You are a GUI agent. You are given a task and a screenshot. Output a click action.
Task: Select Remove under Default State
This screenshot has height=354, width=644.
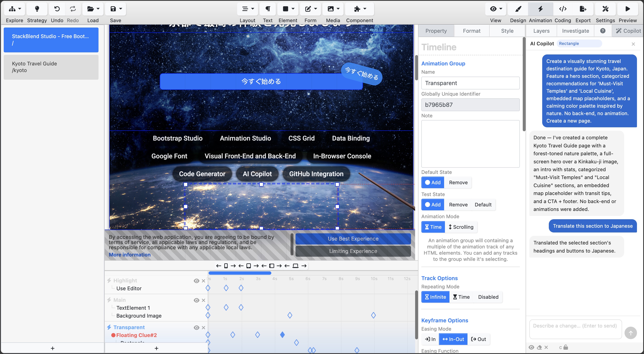[x=458, y=182]
